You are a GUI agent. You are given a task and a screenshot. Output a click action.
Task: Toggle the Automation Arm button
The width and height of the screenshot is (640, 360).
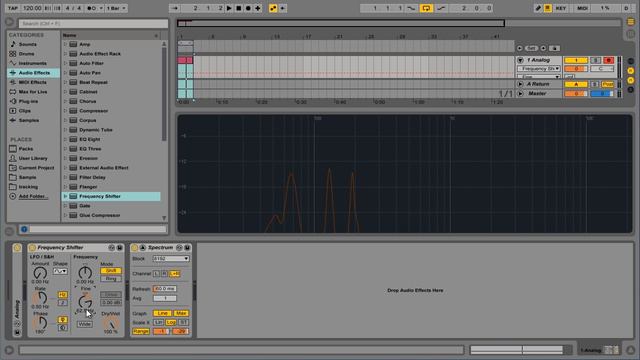coord(273,8)
